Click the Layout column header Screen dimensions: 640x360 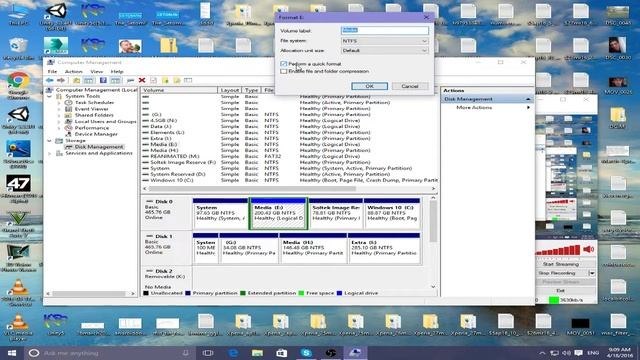tap(230, 90)
